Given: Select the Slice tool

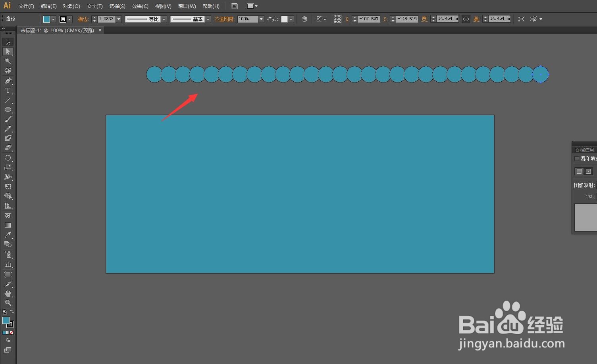Looking at the screenshot, I should [8, 284].
